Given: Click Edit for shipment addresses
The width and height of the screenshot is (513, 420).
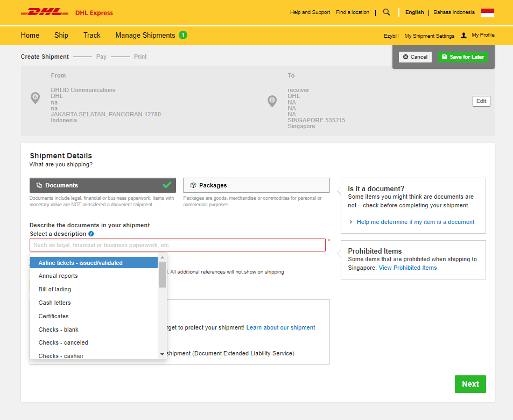Looking at the screenshot, I should click(x=481, y=101).
